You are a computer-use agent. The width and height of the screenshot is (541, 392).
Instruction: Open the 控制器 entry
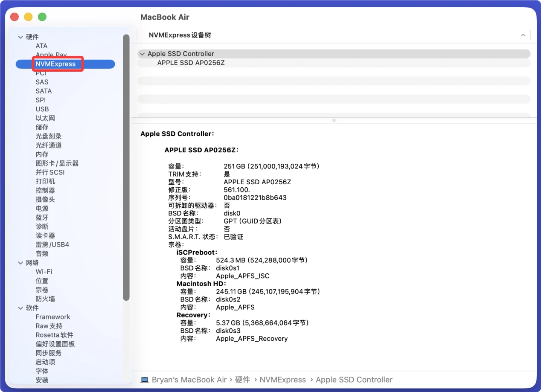pos(45,190)
